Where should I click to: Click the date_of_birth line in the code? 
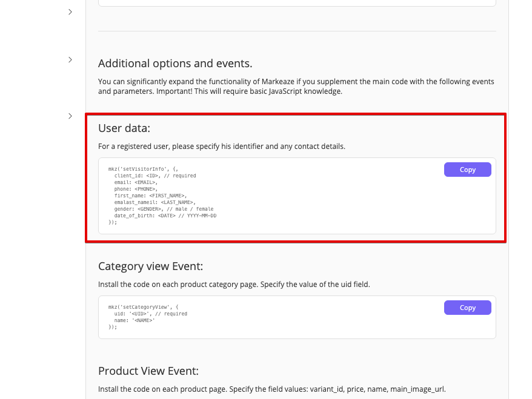tap(165, 216)
